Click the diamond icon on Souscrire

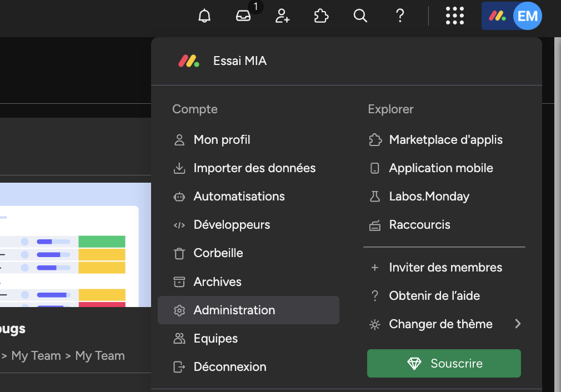(x=414, y=363)
